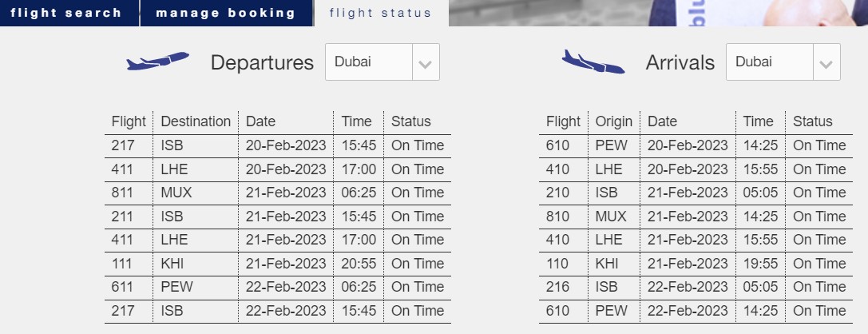Click the departures airplane icon
Screen dimensions: 868x334
point(158,61)
